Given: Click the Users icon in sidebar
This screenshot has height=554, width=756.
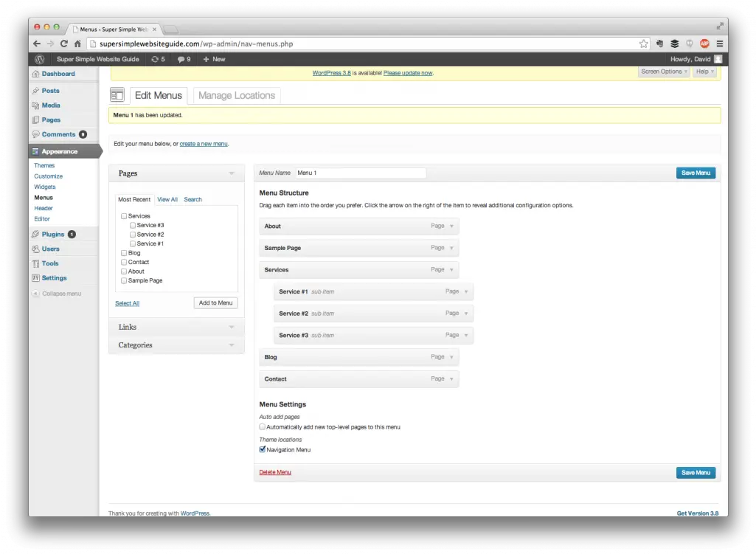Looking at the screenshot, I should coord(35,249).
